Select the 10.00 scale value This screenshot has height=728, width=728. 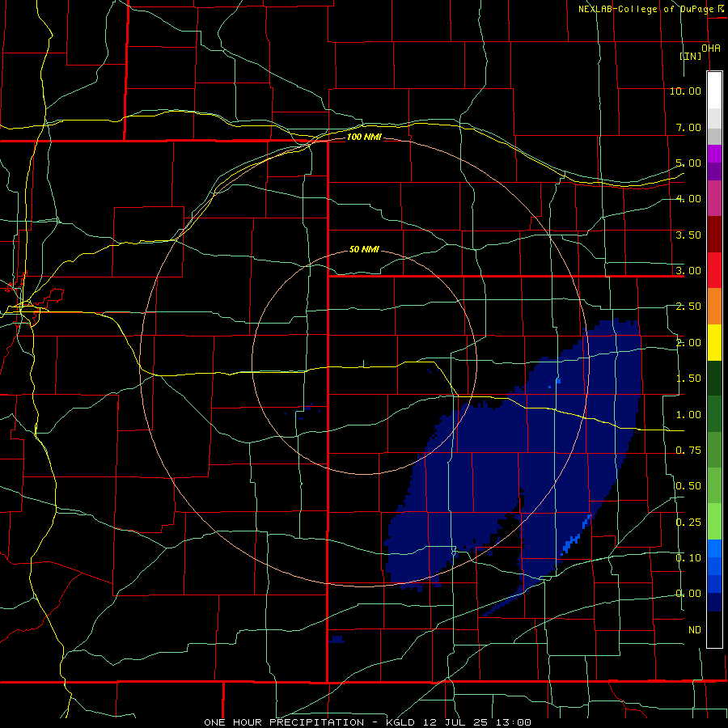(685, 91)
